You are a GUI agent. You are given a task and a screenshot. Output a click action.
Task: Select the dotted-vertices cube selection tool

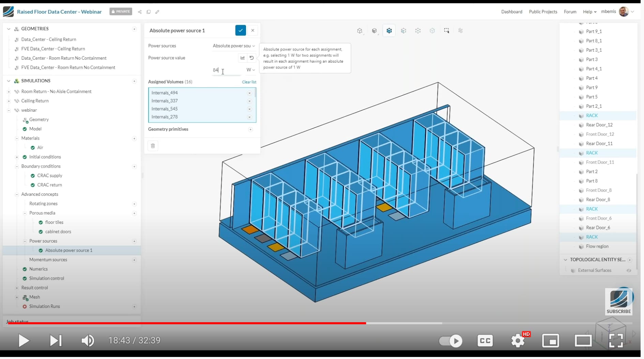pos(418,31)
